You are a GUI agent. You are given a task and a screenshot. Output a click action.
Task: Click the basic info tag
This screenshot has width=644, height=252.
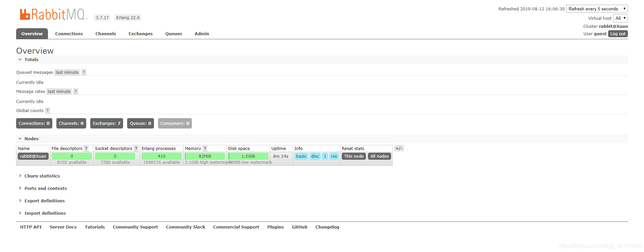pyautogui.click(x=301, y=156)
